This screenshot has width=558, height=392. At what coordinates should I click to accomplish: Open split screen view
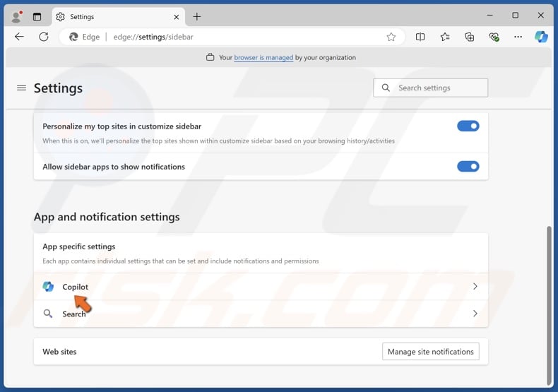pyautogui.click(x=420, y=37)
